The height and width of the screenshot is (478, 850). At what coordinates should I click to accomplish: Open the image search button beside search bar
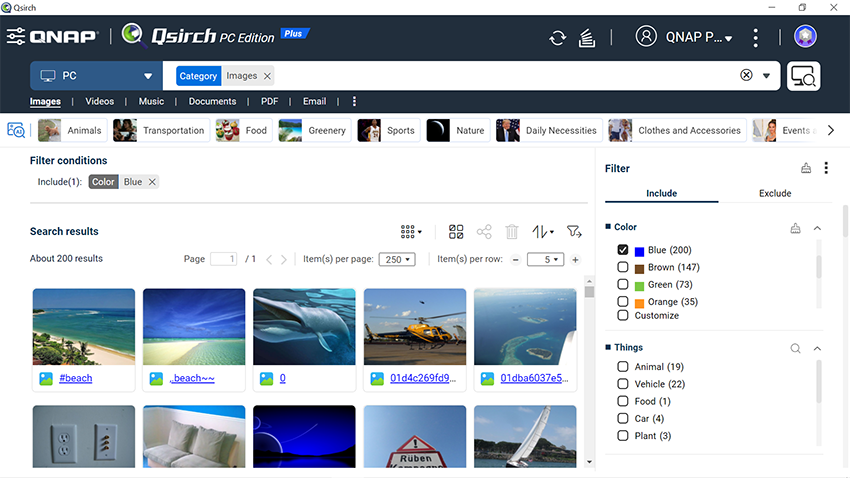click(x=803, y=76)
